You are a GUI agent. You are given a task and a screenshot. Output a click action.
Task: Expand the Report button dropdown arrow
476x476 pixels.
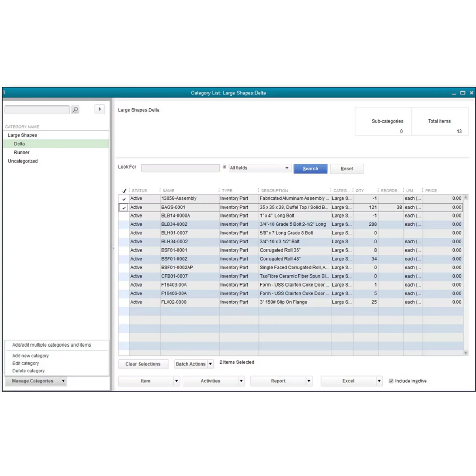[309, 381]
